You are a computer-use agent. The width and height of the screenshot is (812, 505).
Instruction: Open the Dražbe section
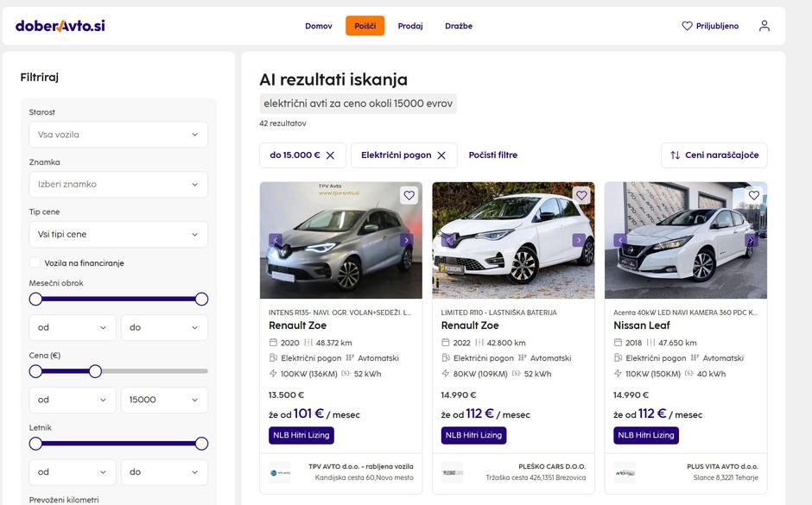[460, 26]
